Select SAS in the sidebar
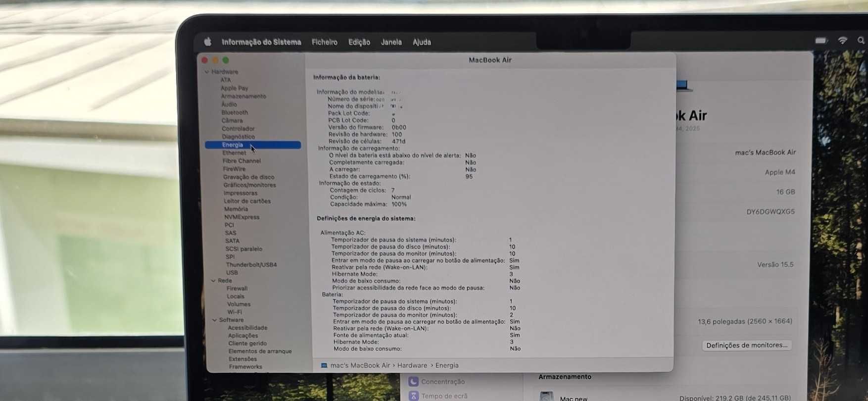Screen dimensions: 868x401 (x=231, y=233)
